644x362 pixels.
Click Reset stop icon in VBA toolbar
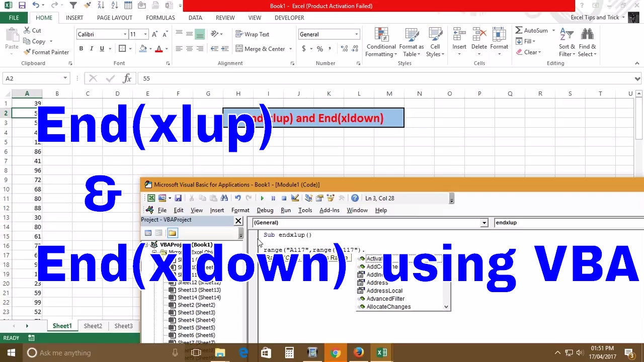tap(284, 198)
